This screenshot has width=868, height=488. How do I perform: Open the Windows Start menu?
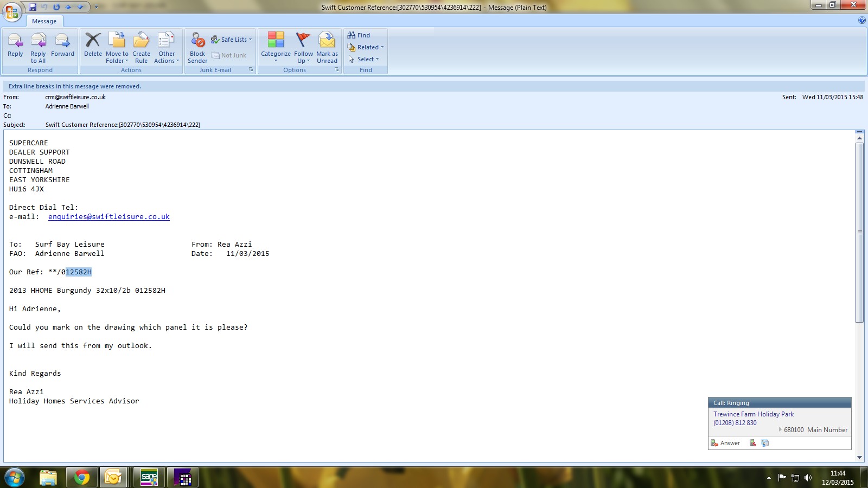(15, 478)
